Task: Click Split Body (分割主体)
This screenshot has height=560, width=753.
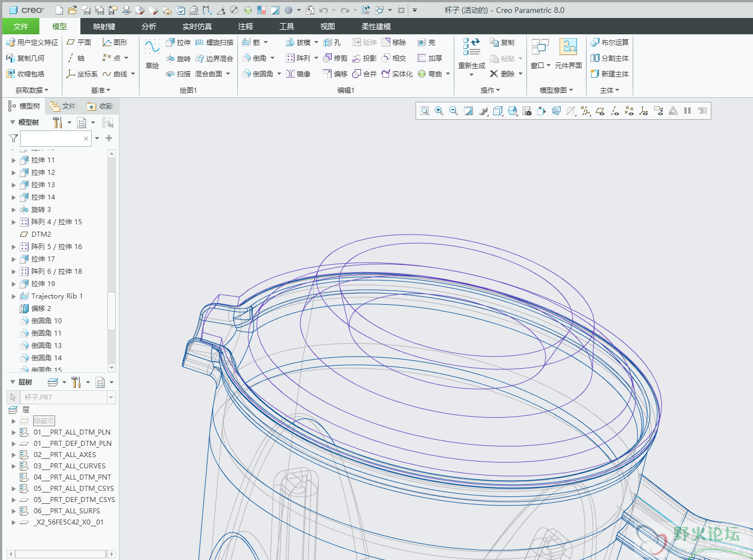Action: click(610, 58)
